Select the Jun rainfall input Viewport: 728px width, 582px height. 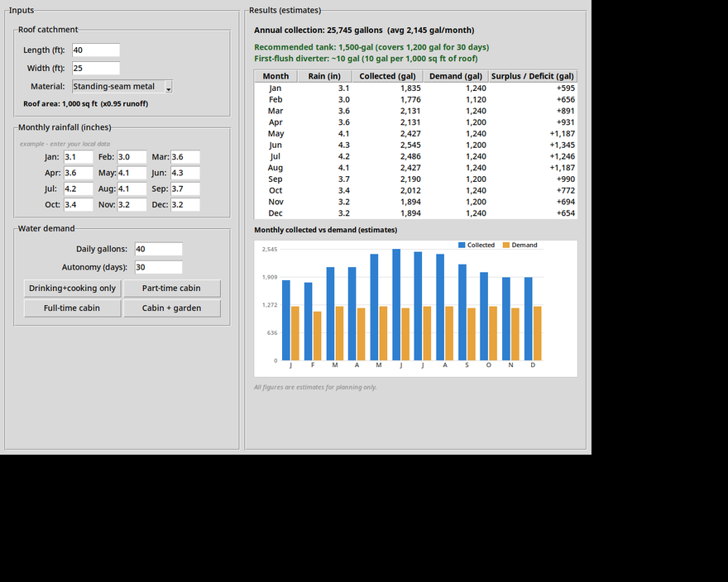point(185,173)
